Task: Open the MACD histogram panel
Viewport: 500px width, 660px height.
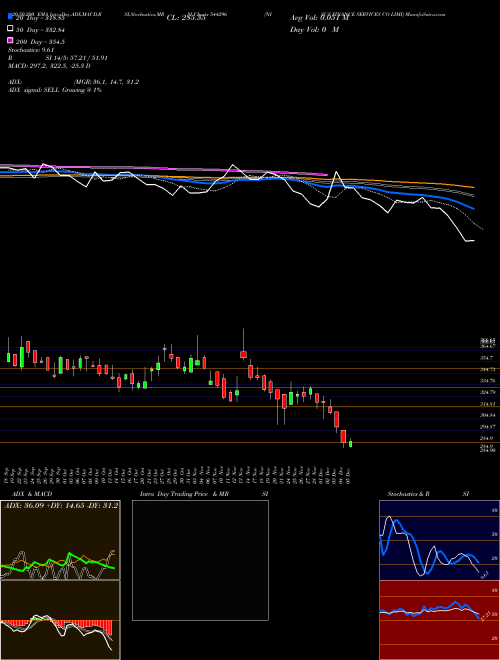Action: click(x=60, y=620)
